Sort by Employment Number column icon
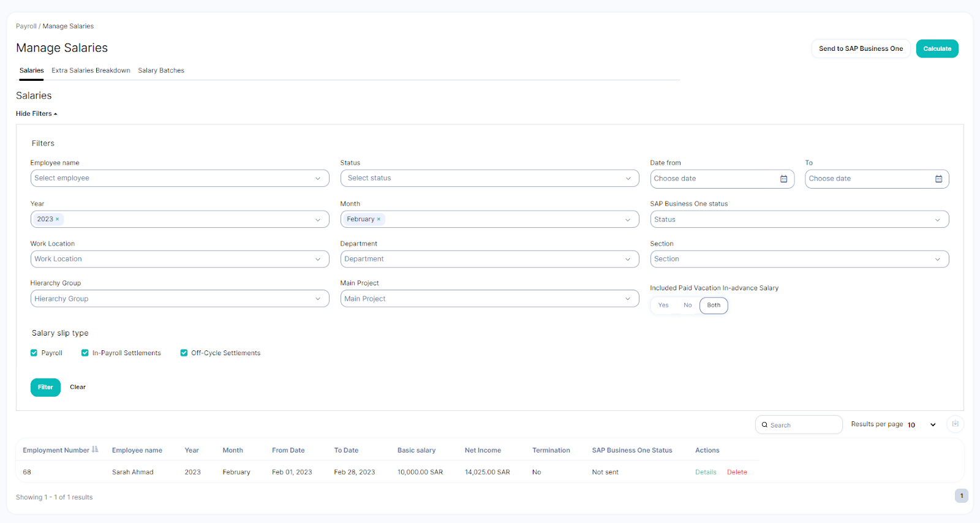 pos(95,450)
